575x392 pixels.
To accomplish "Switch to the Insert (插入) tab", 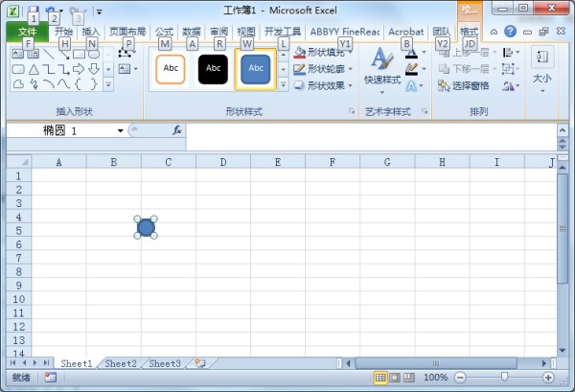I will coord(91,32).
